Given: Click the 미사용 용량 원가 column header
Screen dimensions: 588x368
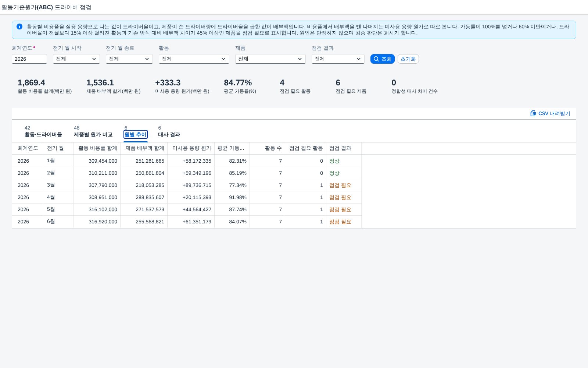Looking at the screenshot, I should tap(191, 148).
